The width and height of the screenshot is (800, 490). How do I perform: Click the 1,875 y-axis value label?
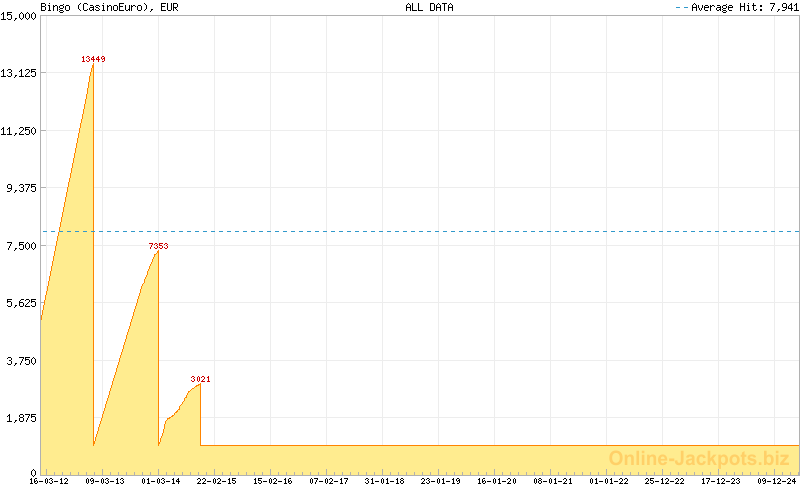(22, 418)
